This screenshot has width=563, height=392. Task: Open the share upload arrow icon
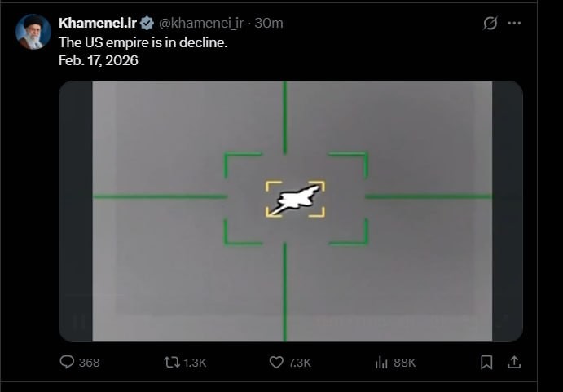pos(514,362)
